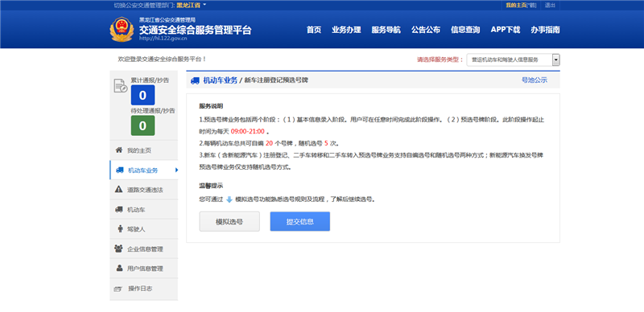Image resolution: width=644 pixels, height=312 pixels.
Task: Click the 09:00-21:00 time text
Action: coord(247,131)
